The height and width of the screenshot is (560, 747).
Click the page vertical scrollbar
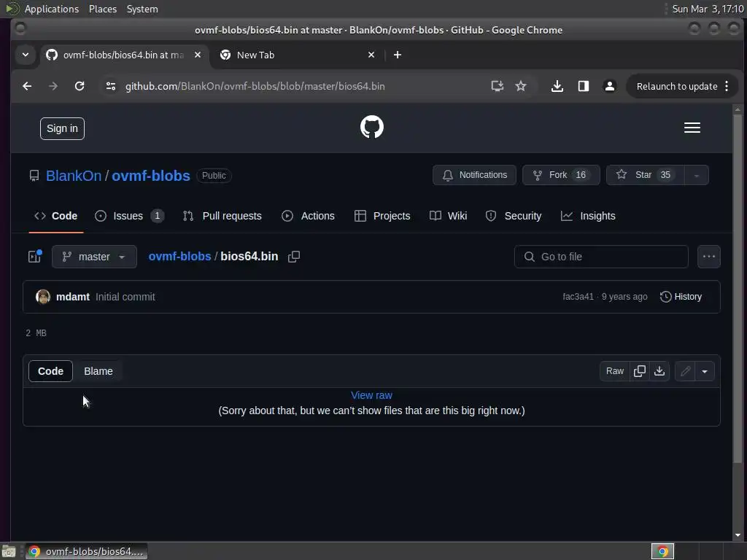(738, 288)
